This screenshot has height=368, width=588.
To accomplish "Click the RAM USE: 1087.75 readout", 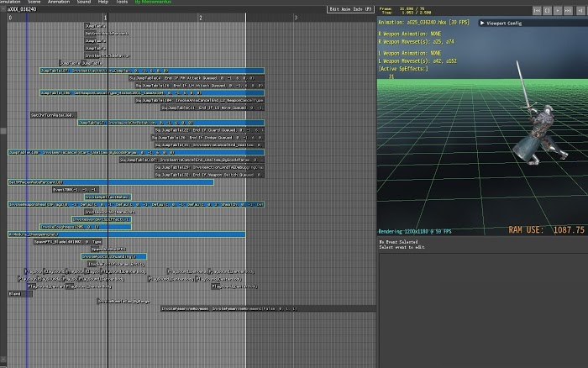I will pos(546,230).
